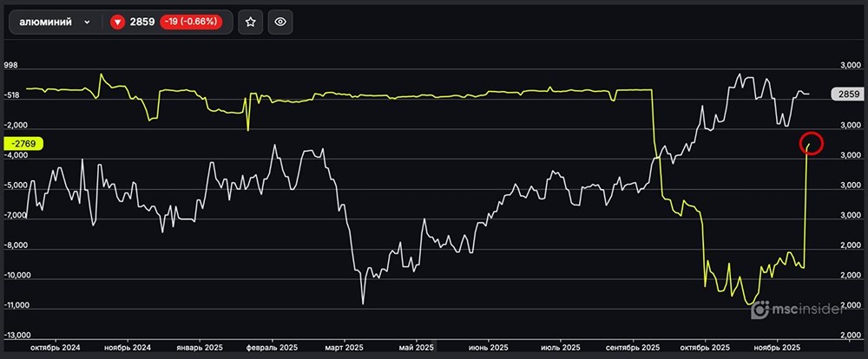The image size is (868, 359).
Task: Click the red down-triangle price direction icon
Action: pyautogui.click(x=118, y=23)
